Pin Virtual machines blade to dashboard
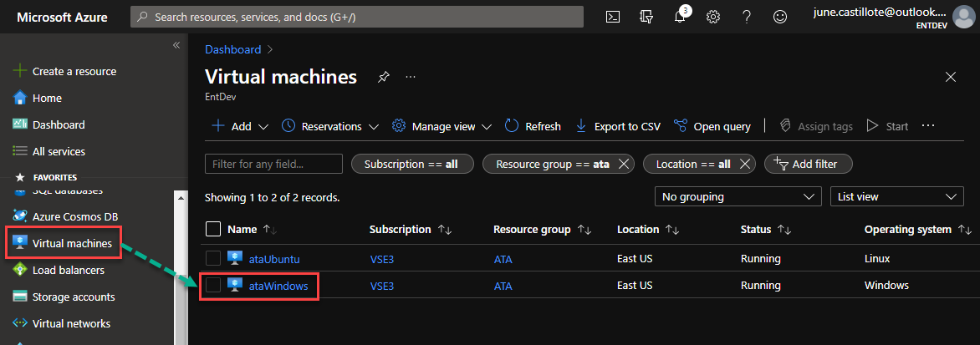Image resolution: width=980 pixels, height=345 pixels. point(383,77)
